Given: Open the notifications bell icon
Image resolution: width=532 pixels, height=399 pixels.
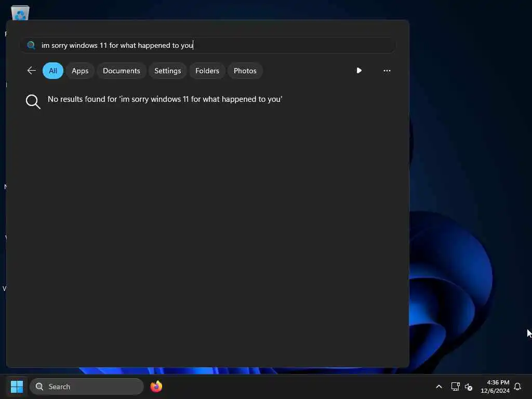Looking at the screenshot, I should (x=517, y=387).
